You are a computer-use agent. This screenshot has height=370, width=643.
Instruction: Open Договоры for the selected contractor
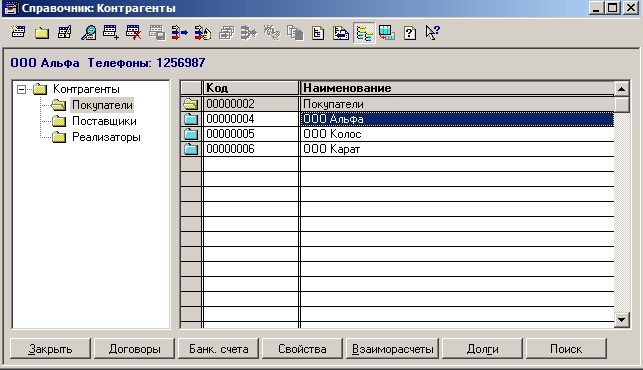pyautogui.click(x=135, y=349)
